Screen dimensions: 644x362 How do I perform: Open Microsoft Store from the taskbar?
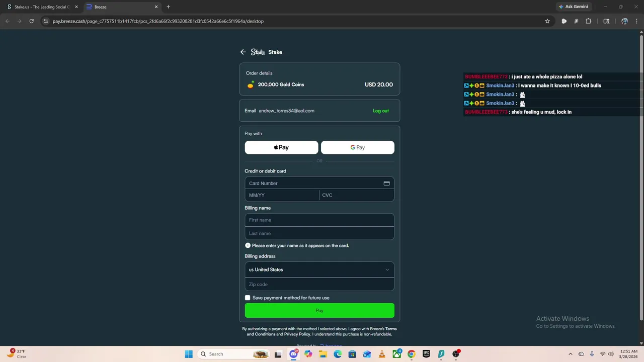[x=352, y=354]
